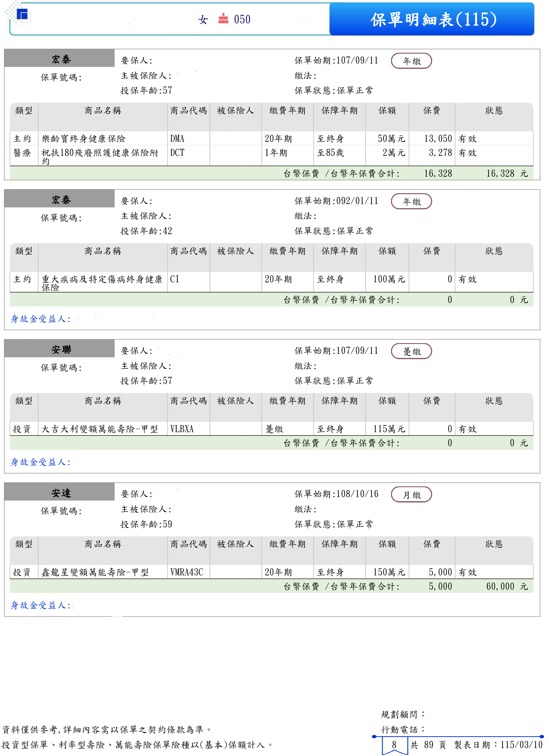Click 年繳 badge on 107/09/11 宏泰 policy
Viewport: 549px width, 756px height.
[411, 61]
